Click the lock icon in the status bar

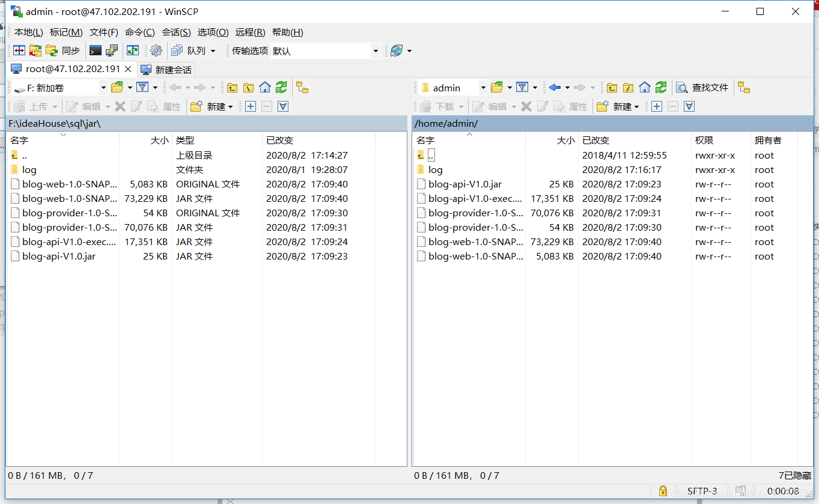[x=663, y=491]
